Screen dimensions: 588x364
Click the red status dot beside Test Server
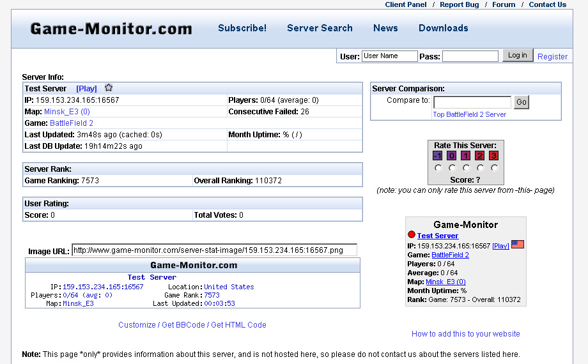[412, 234]
